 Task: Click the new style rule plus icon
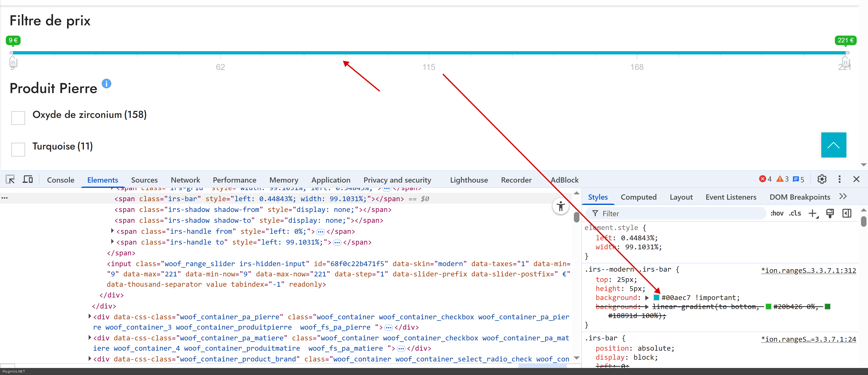tap(813, 213)
